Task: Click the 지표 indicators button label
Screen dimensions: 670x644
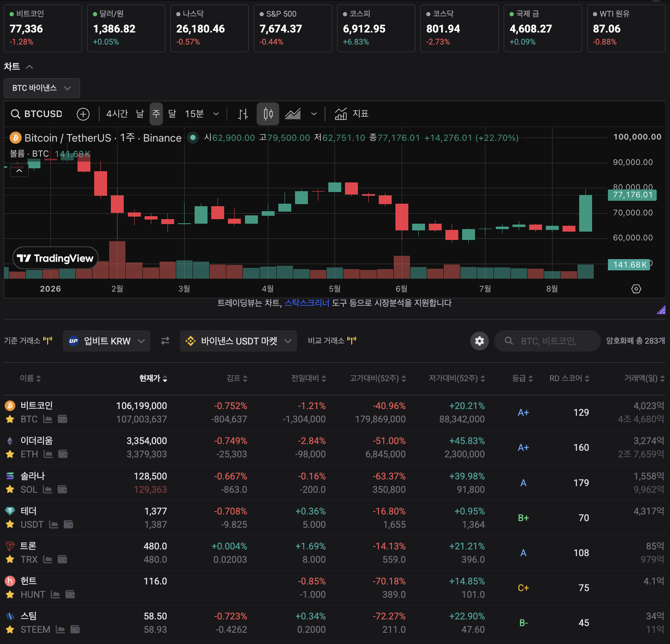Action: pos(360,114)
